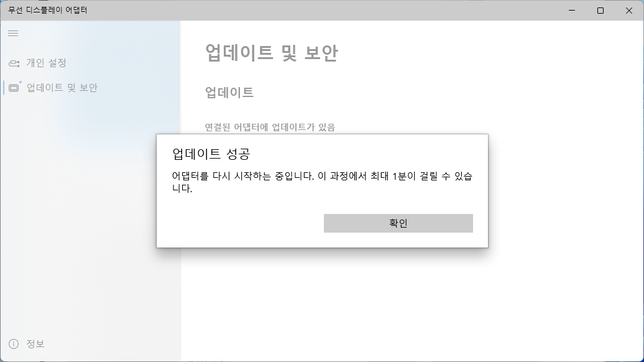This screenshot has width=644, height=362.
Task: Select 업데이트 및 보안 menu label
Action: [x=62, y=88]
